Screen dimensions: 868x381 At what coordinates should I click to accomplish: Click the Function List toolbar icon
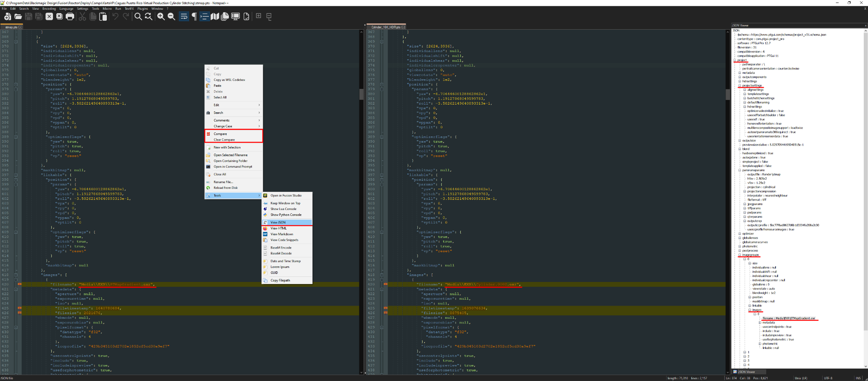tap(246, 17)
